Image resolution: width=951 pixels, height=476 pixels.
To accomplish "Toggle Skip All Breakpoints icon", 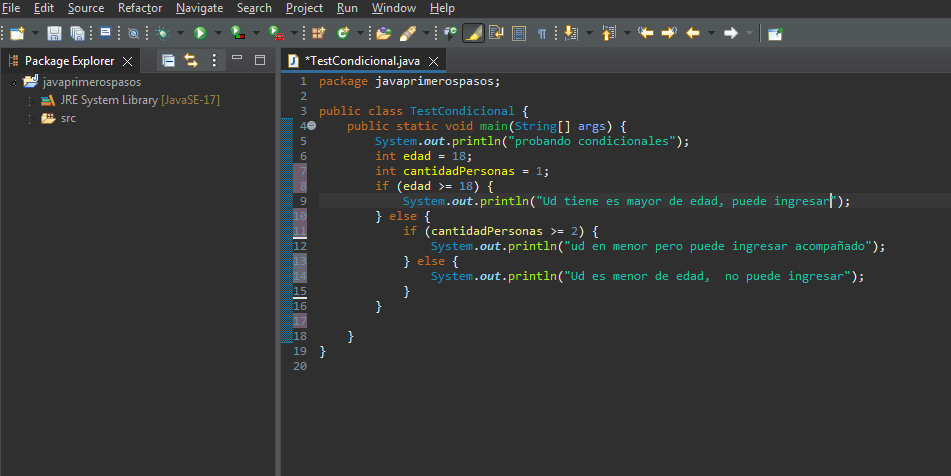I will 133,34.
